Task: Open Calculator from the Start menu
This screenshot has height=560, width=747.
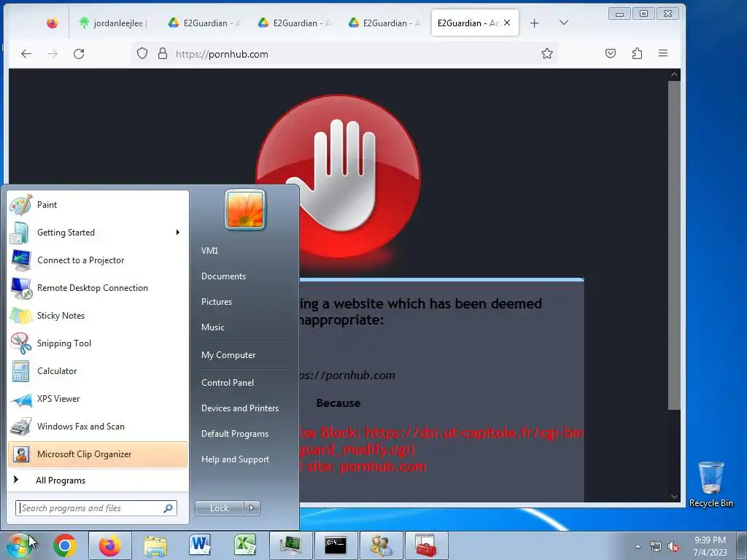Action: [x=98, y=371]
